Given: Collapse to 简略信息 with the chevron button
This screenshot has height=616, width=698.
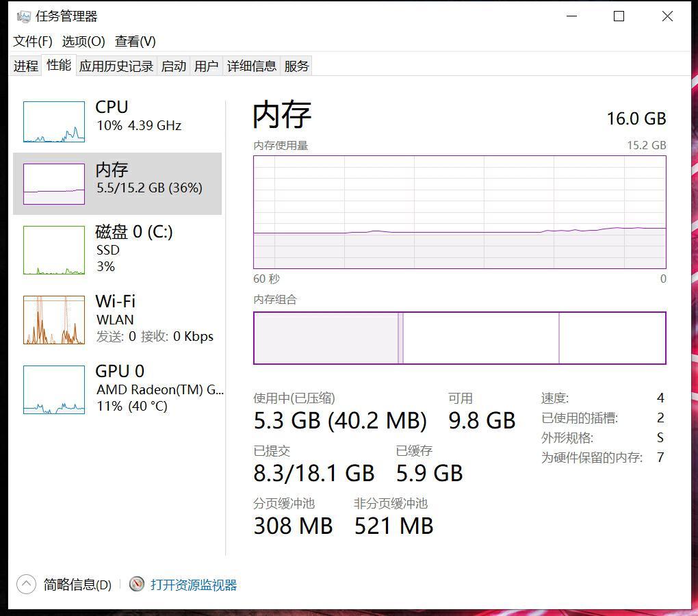Looking at the screenshot, I should click(26, 584).
